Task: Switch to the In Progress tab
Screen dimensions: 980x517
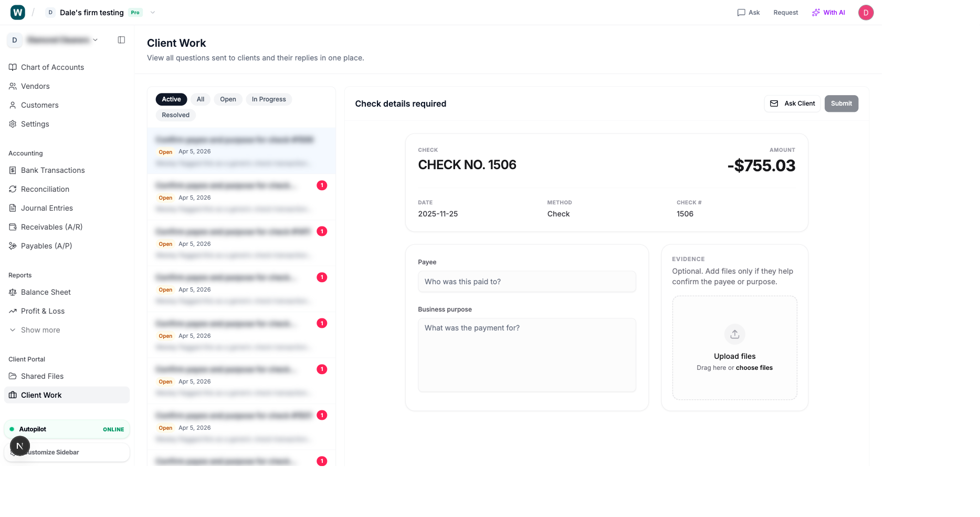Action: (268, 99)
